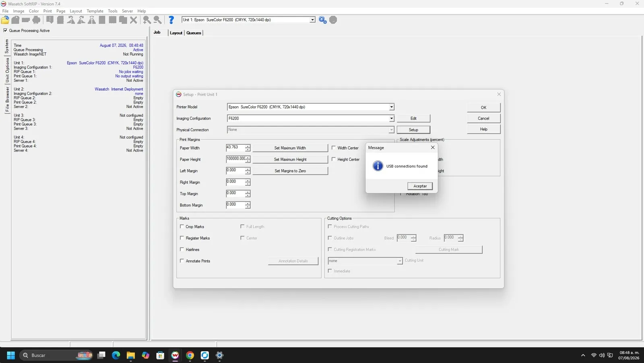Screen dimensions: 644x363
Task: Expand the Physical Connection dropdown
Action: coord(391,130)
